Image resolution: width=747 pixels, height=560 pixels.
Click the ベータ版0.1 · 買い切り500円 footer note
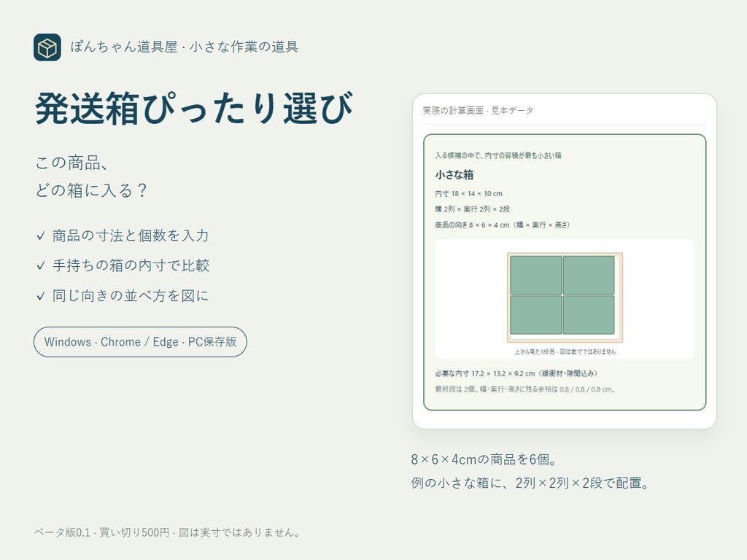pyautogui.click(x=167, y=532)
